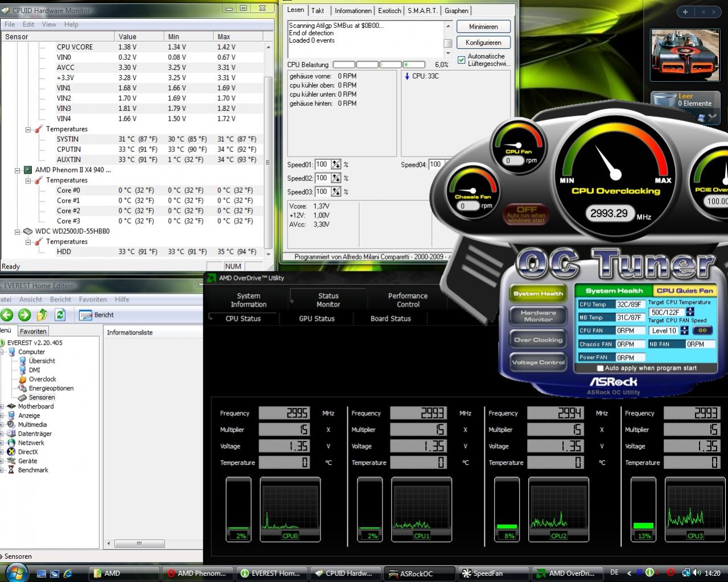Expand the Benchmark tree node
The image size is (728, 582).
(2, 470)
